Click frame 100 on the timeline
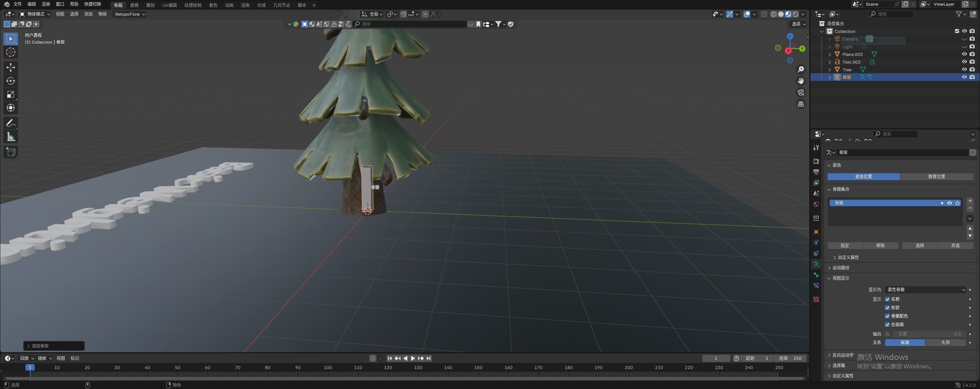This screenshot has height=389, width=980. tap(328, 368)
